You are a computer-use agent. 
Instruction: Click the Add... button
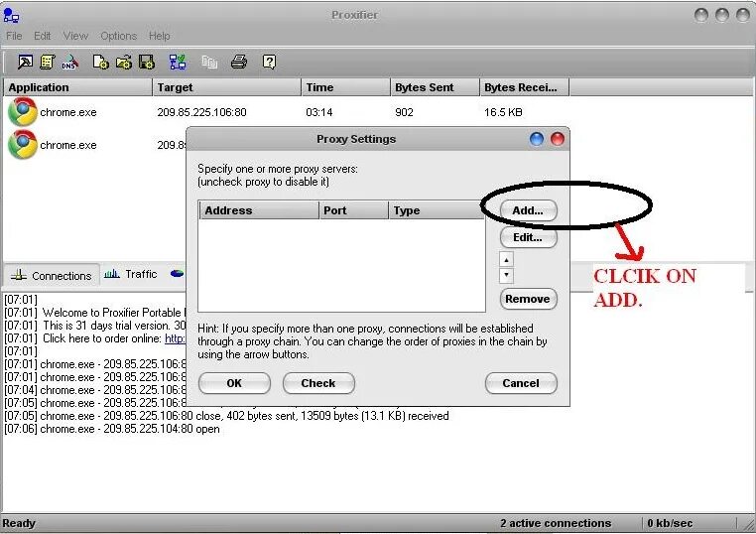coord(529,210)
